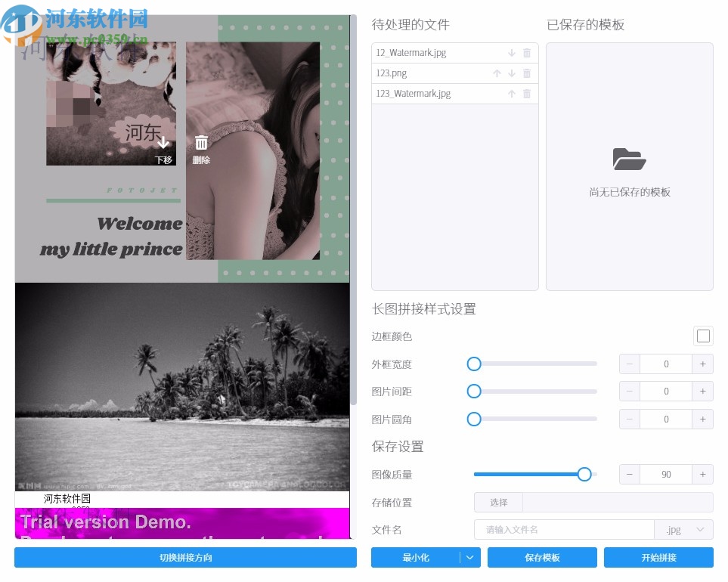
Task: Click the 删除 trash icon on the preview image
Action: pyautogui.click(x=201, y=142)
